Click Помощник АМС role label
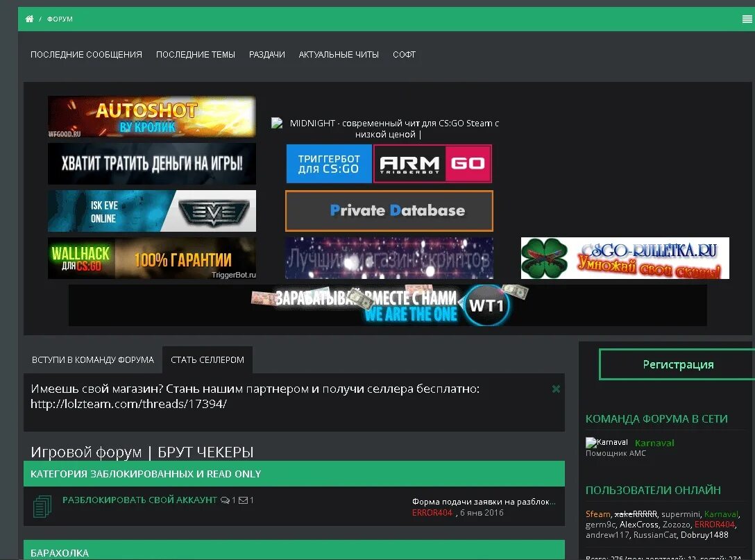Viewport: 755px width, 560px height. (616, 453)
